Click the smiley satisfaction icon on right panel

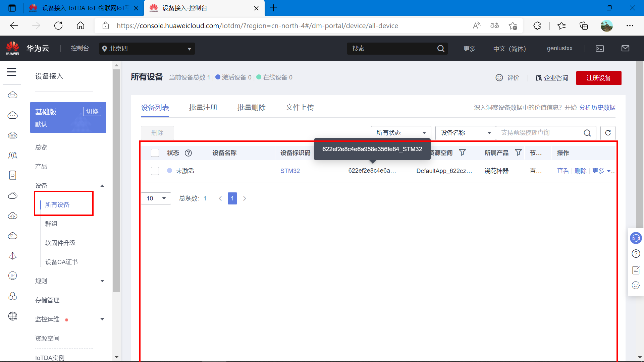coord(636,285)
